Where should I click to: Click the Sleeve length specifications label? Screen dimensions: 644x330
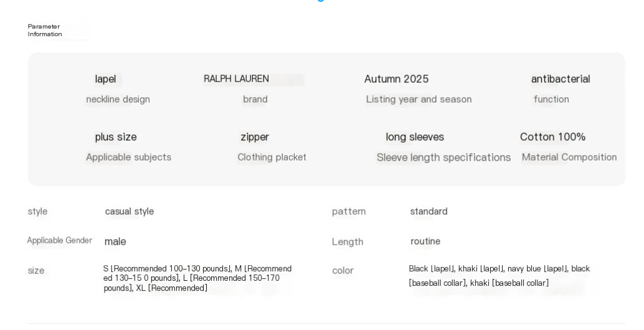pos(443,158)
